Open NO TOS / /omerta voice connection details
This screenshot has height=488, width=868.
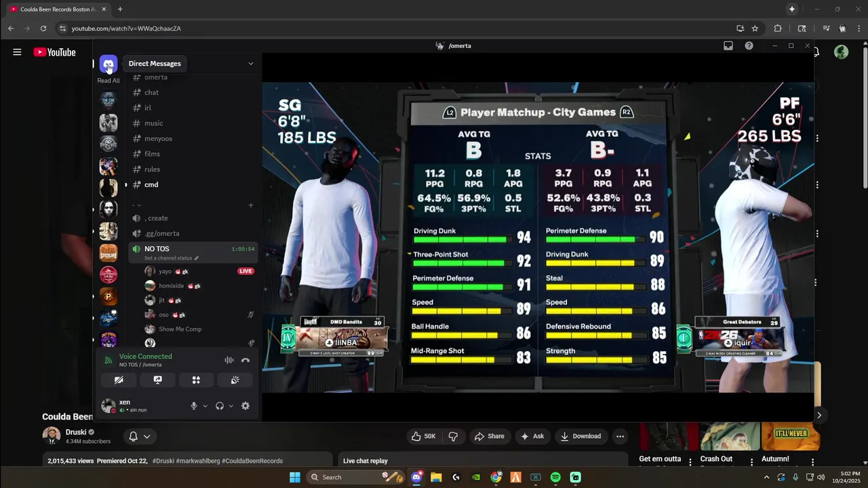[x=145, y=361]
